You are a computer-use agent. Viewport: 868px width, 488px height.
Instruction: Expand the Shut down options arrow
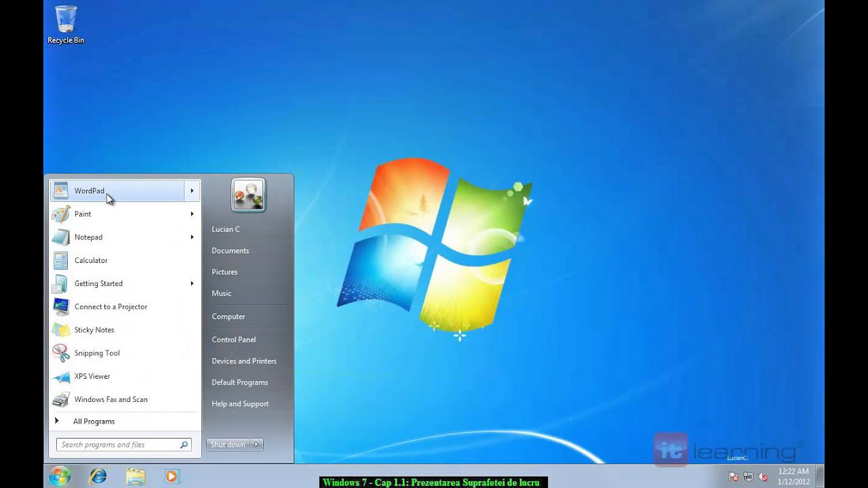[x=256, y=444]
